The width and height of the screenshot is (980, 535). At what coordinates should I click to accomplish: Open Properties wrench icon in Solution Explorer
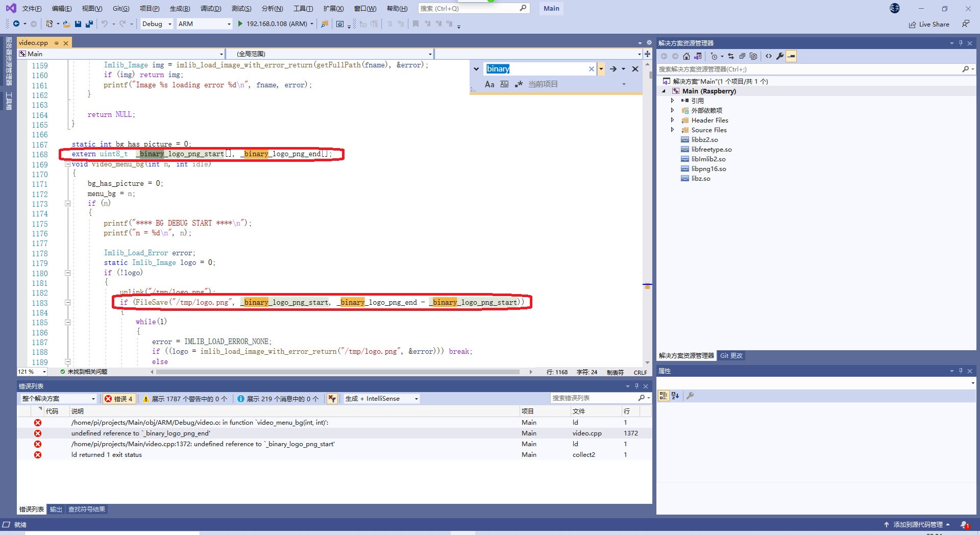tap(780, 56)
